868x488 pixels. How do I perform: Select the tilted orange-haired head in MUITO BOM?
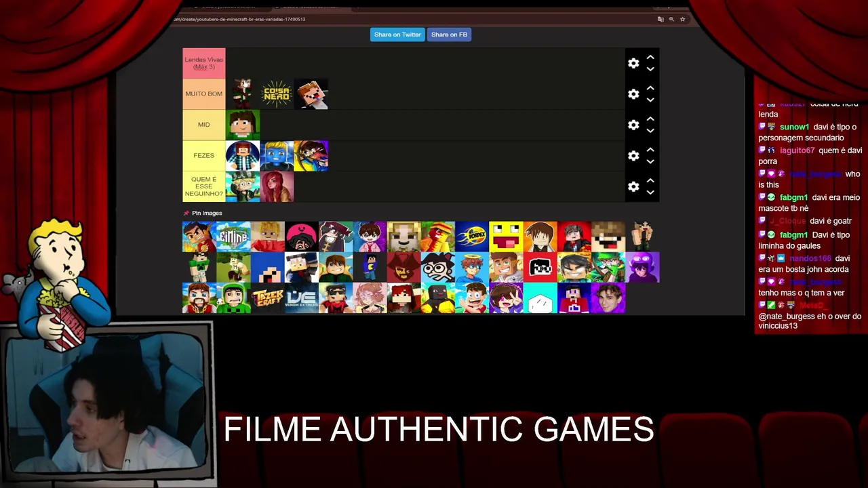point(311,94)
